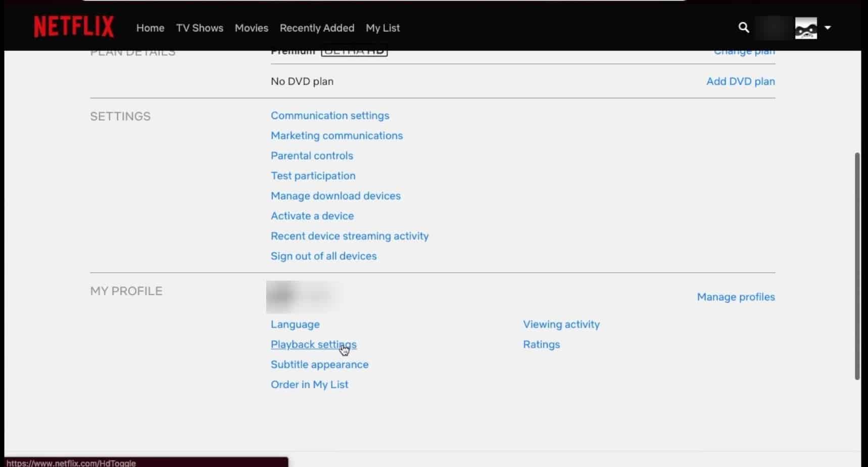Open Marketing communications

[336, 135]
